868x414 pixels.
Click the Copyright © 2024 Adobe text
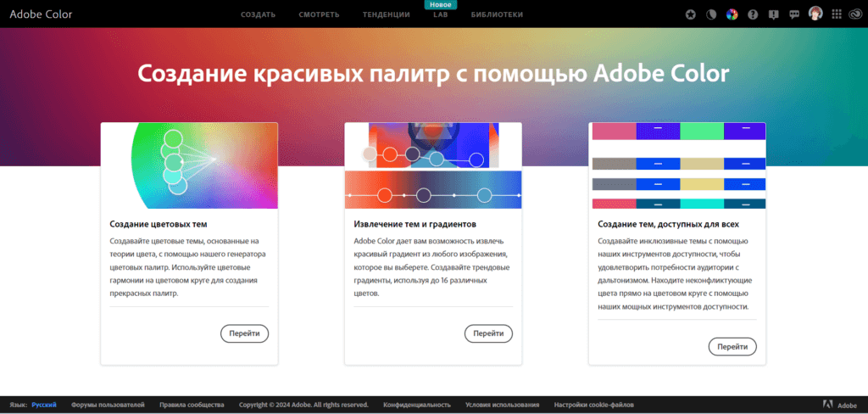pos(303,406)
